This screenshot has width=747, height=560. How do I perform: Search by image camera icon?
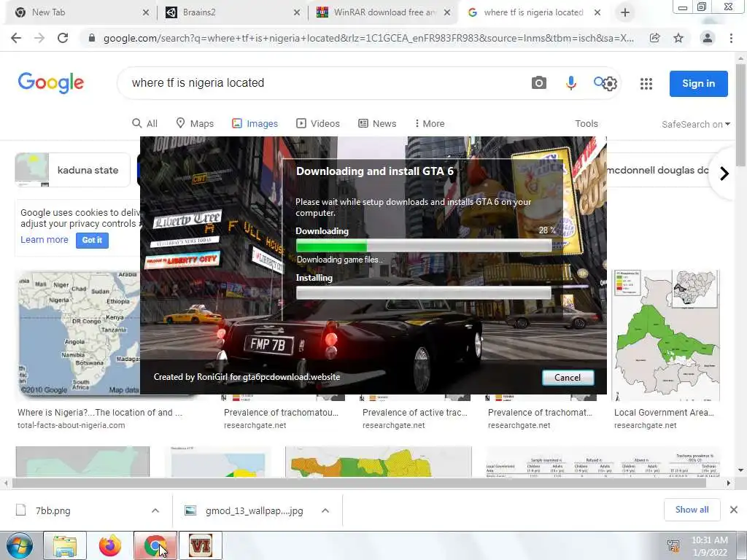tap(539, 83)
